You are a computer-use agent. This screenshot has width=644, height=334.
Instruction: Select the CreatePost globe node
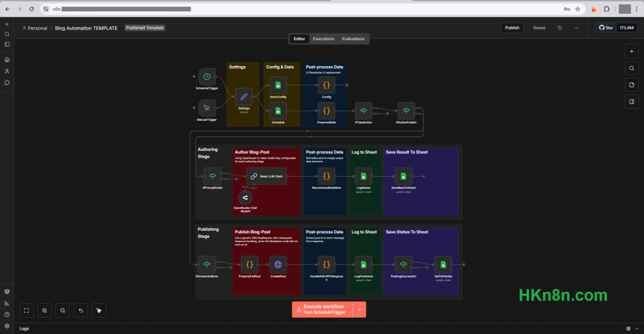coord(278,264)
